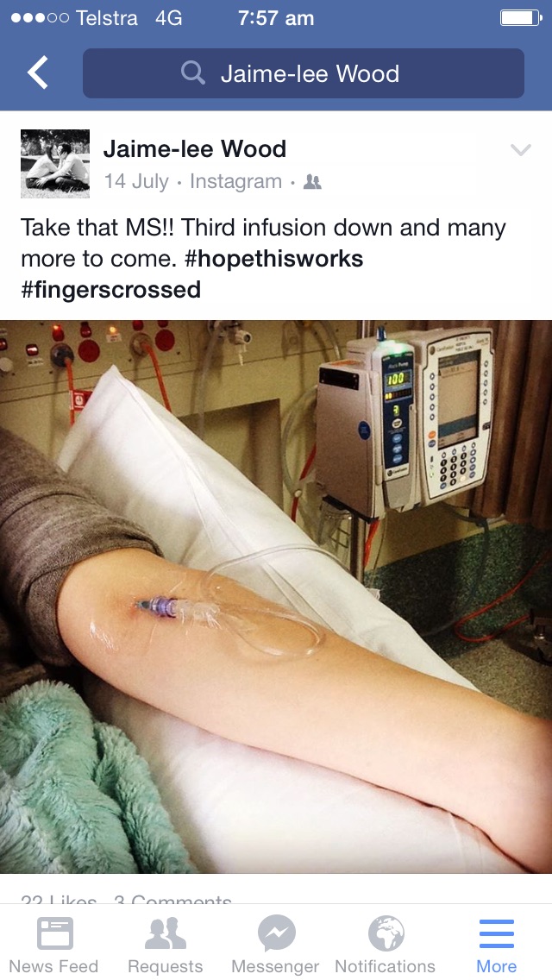View the 3 Comments link
This screenshot has height=980, width=552.
pos(172,899)
